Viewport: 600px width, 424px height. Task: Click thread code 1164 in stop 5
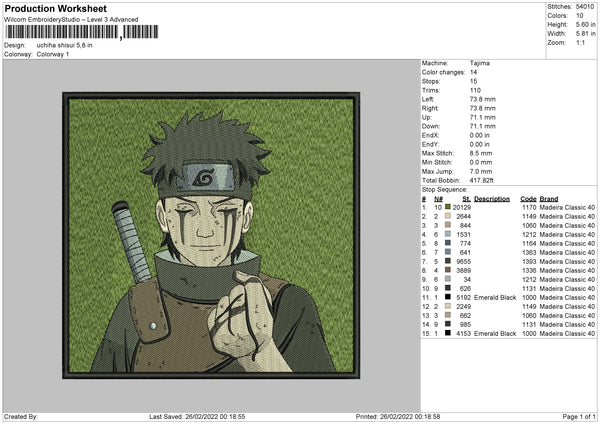529,243
